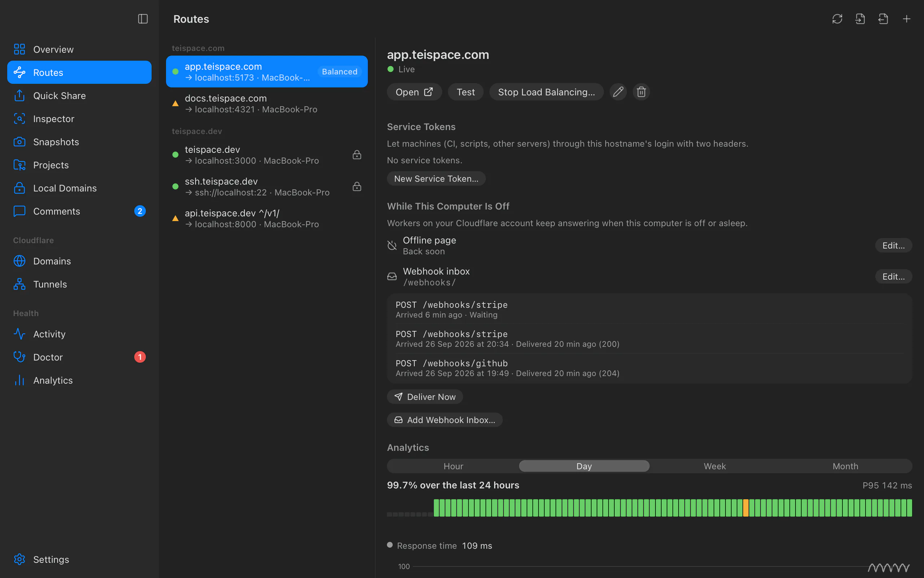Click Stop Load Balancing button
The width and height of the screenshot is (924, 578).
pos(546,92)
